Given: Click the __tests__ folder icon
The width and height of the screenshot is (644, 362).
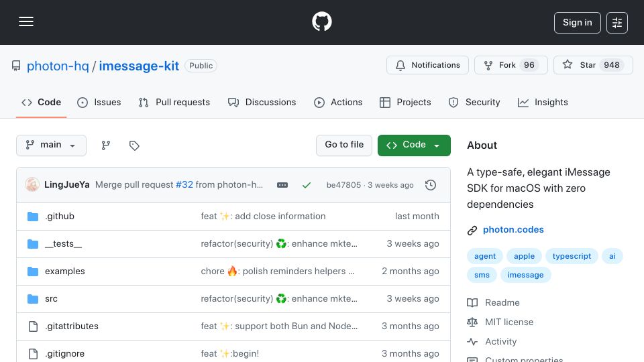Looking at the screenshot, I should tap(33, 244).
